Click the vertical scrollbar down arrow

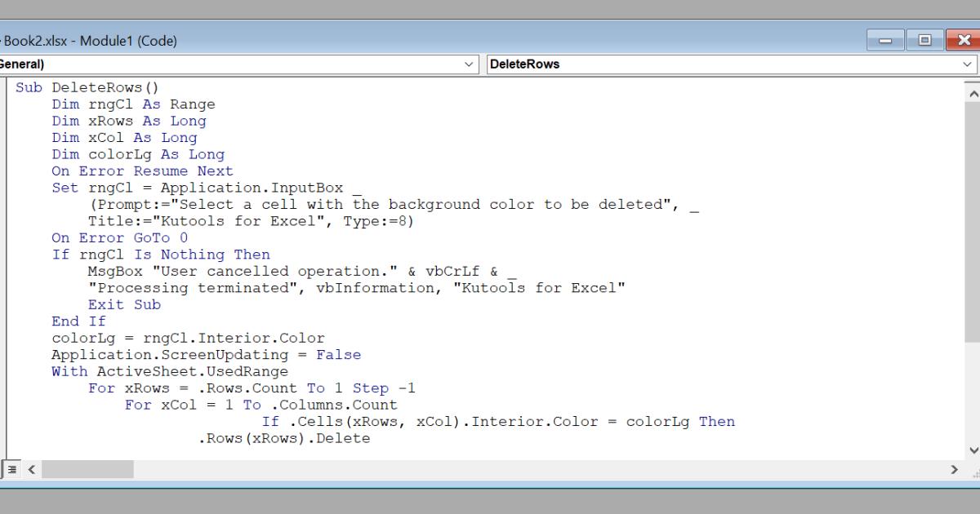(972, 450)
